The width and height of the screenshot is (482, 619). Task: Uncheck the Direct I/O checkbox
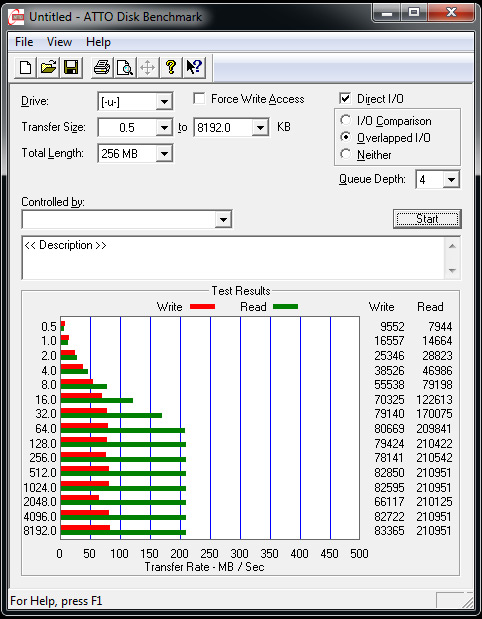(x=345, y=98)
